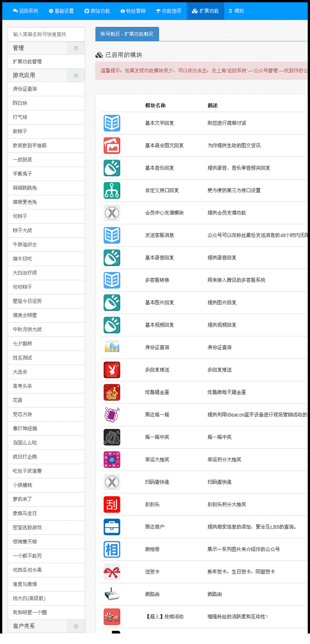Click the 基本混合图文回复 module name text
Viewport: 310px width, 644px height.
164,146
